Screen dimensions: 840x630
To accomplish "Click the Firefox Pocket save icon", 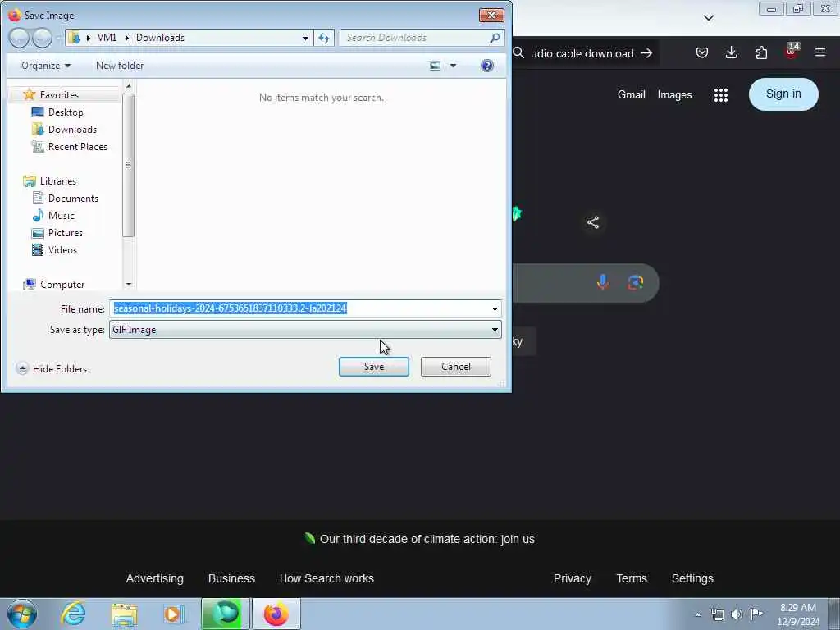I will [702, 52].
